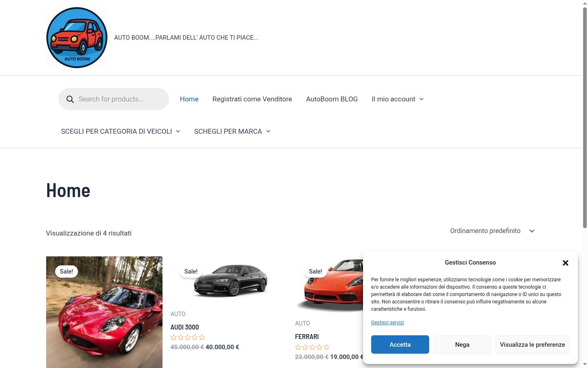Screen dimensions: 588x368
Task: Click the Sale! badge on Audi 3000
Action: pyautogui.click(x=191, y=272)
